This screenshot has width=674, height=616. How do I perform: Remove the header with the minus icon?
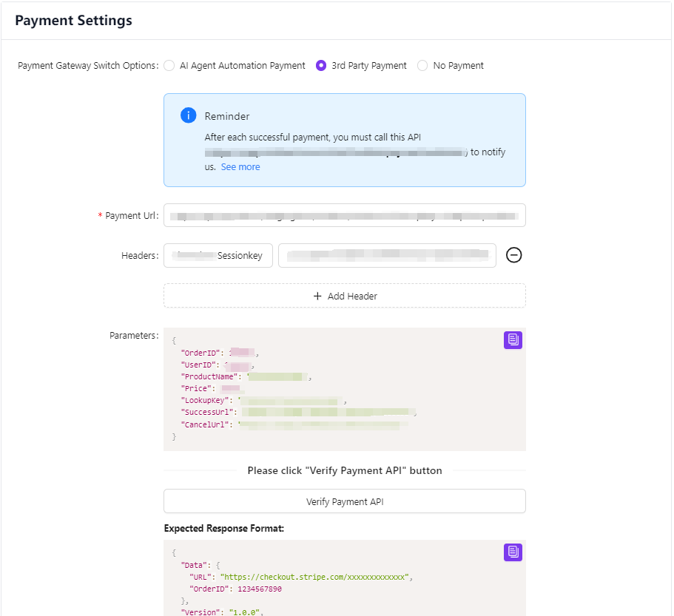click(x=514, y=255)
